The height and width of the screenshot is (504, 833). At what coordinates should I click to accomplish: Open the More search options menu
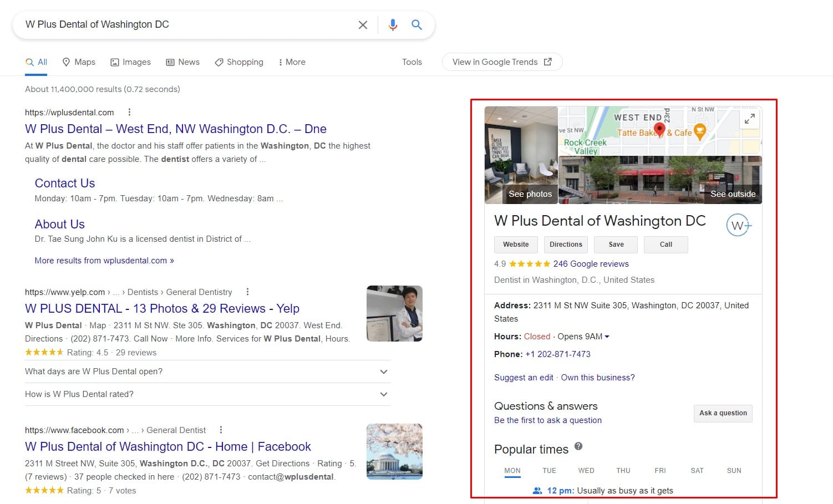coord(292,62)
